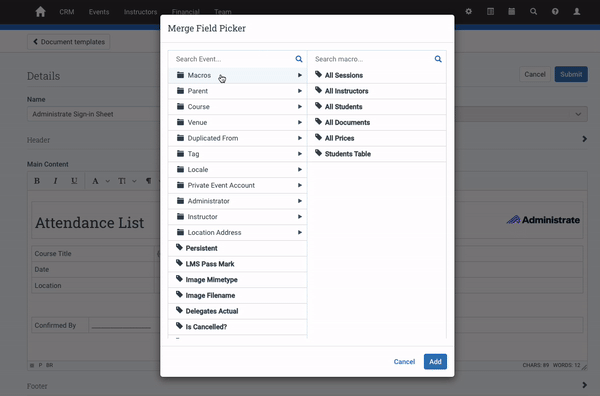Expand the Course folder
The width and height of the screenshot is (600, 396).
237,107
